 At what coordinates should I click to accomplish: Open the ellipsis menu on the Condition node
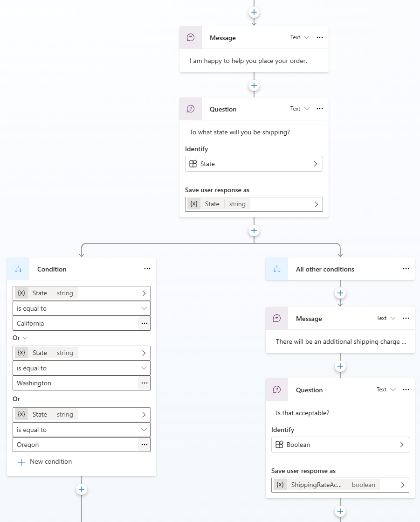click(x=147, y=269)
